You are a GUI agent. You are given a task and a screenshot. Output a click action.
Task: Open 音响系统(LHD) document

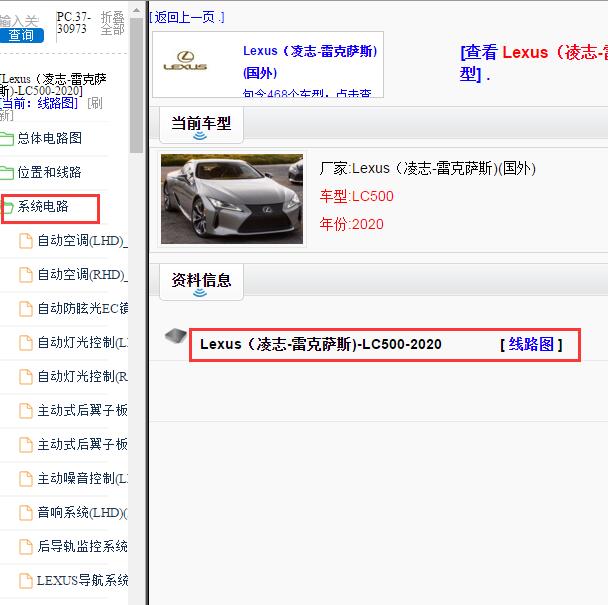pyautogui.click(x=83, y=513)
